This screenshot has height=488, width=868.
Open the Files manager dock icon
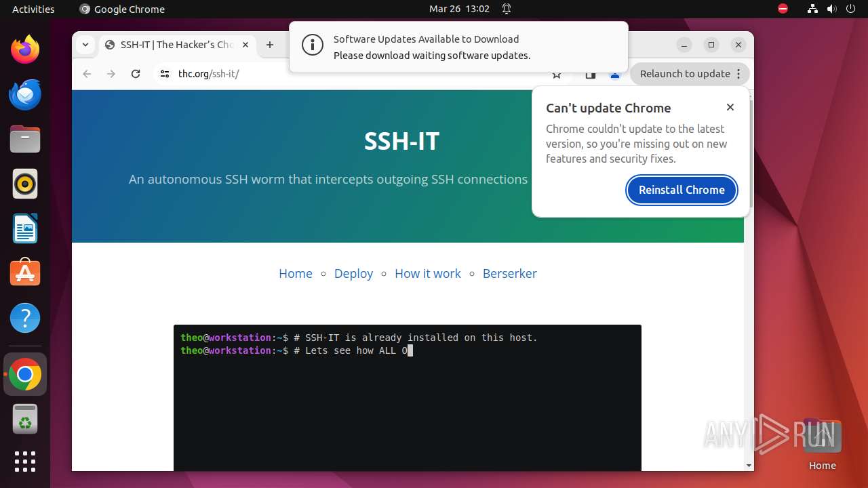25,139
